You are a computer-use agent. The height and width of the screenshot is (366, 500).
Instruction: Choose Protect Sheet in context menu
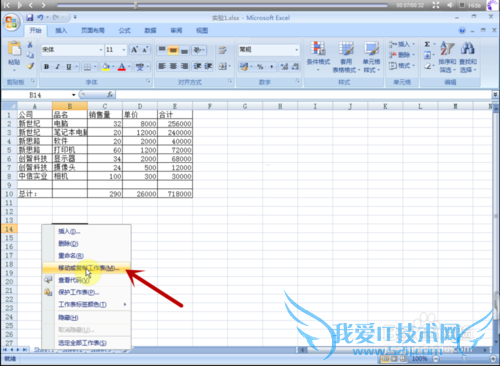coord(87,292)
